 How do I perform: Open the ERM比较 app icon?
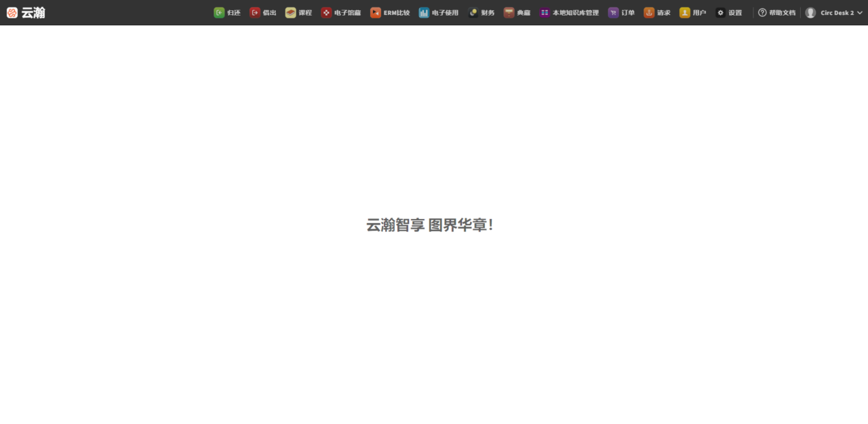pos(376,12)
